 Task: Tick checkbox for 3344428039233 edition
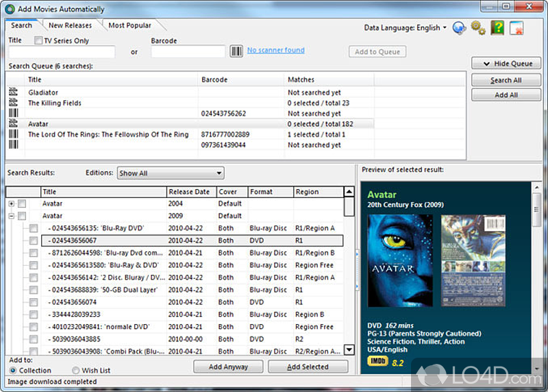(34, 315)
